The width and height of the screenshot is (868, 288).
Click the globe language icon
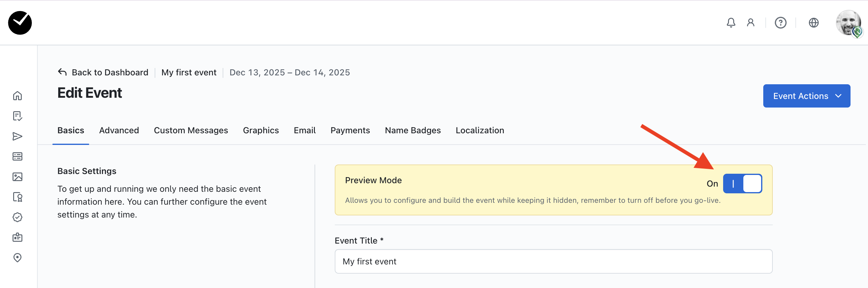(813, 23)
